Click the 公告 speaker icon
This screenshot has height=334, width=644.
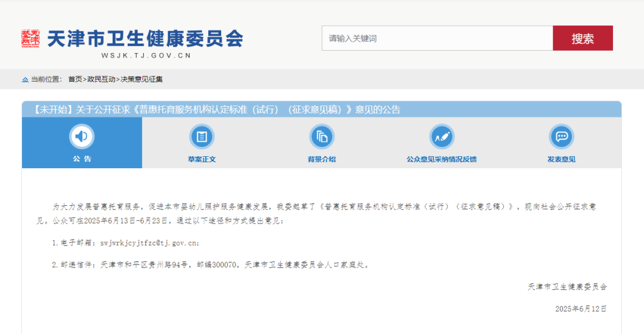coord(82,136)
